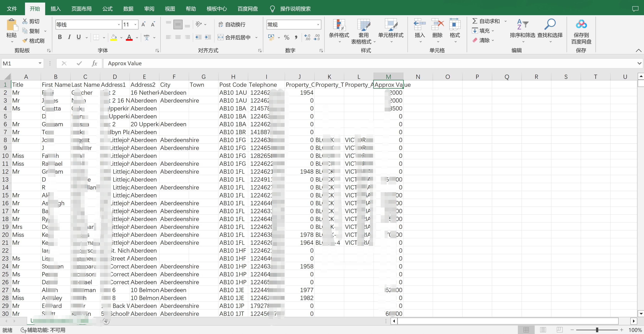Apply borders with the border icon

(96, 37)
